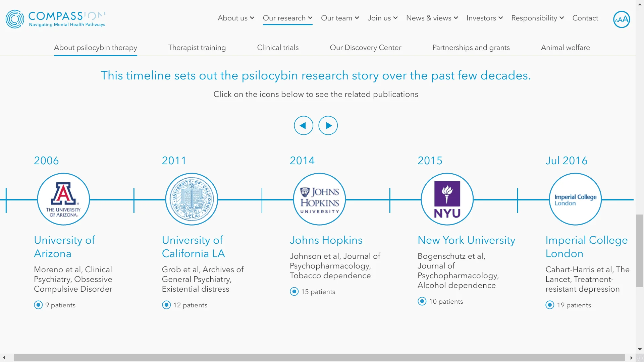Open the University of Arizona logo icon
The height and width of the screenshot is (362, 644).
tap(63, 199)
